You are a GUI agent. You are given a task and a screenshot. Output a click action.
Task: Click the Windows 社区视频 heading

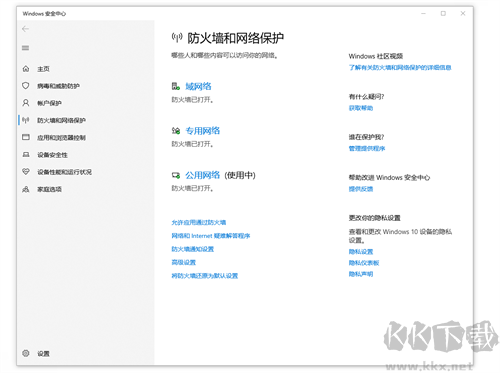click(x=376, y=56)
